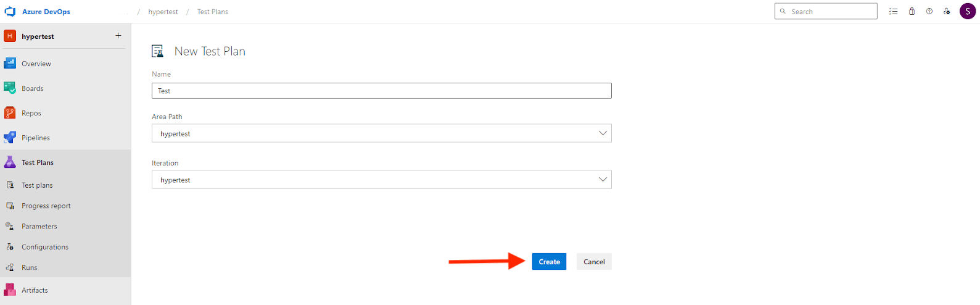Open the user profile avatar

point(967,12)
